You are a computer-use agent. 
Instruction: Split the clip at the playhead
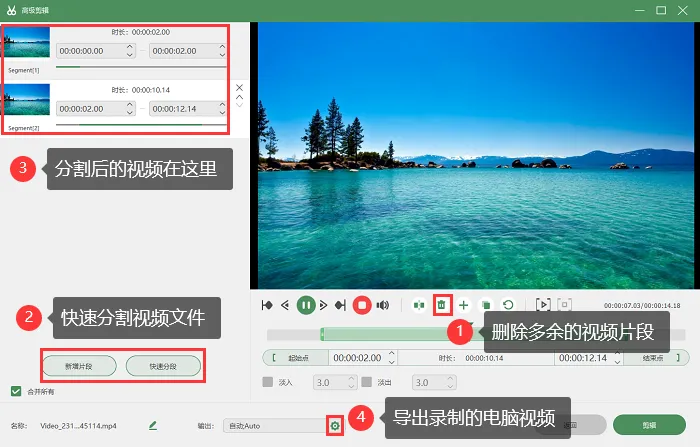tap(419, 305)
